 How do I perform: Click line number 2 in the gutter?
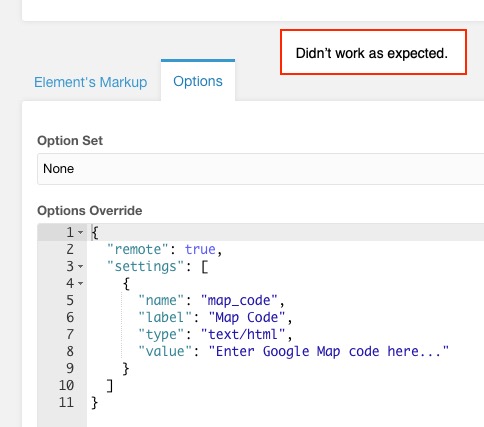pos(70,250)
